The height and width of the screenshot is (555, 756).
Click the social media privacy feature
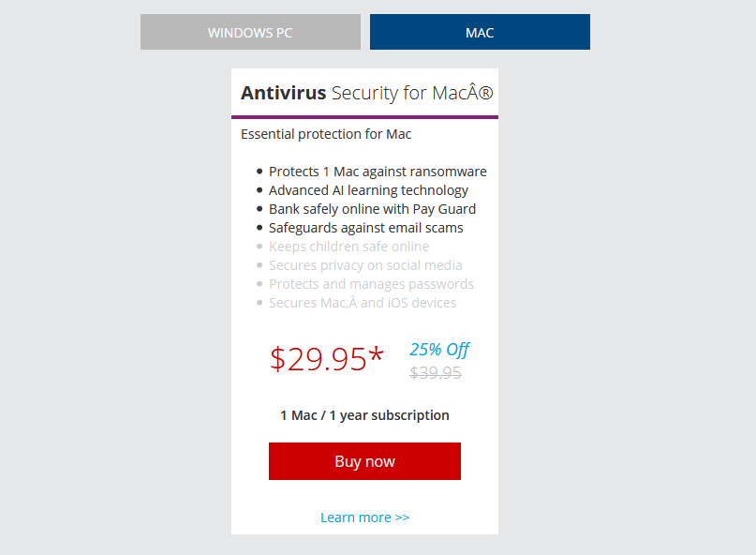coord(365,265)
